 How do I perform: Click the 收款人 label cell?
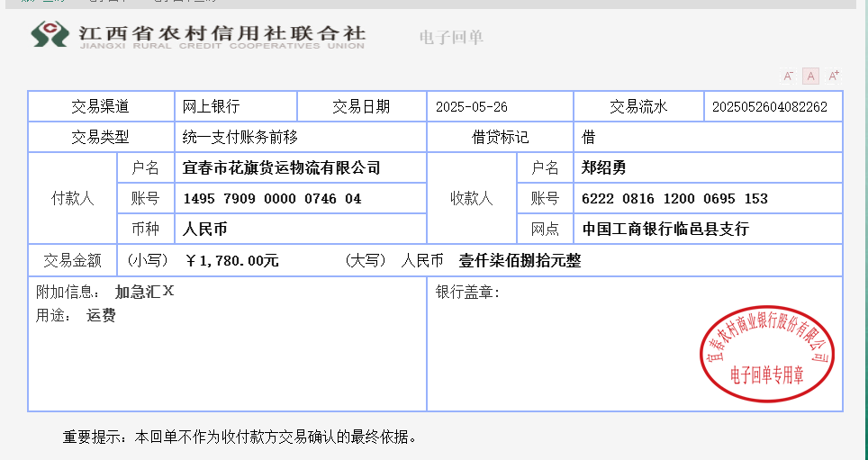pyautogui.click(x=472, y=198)
